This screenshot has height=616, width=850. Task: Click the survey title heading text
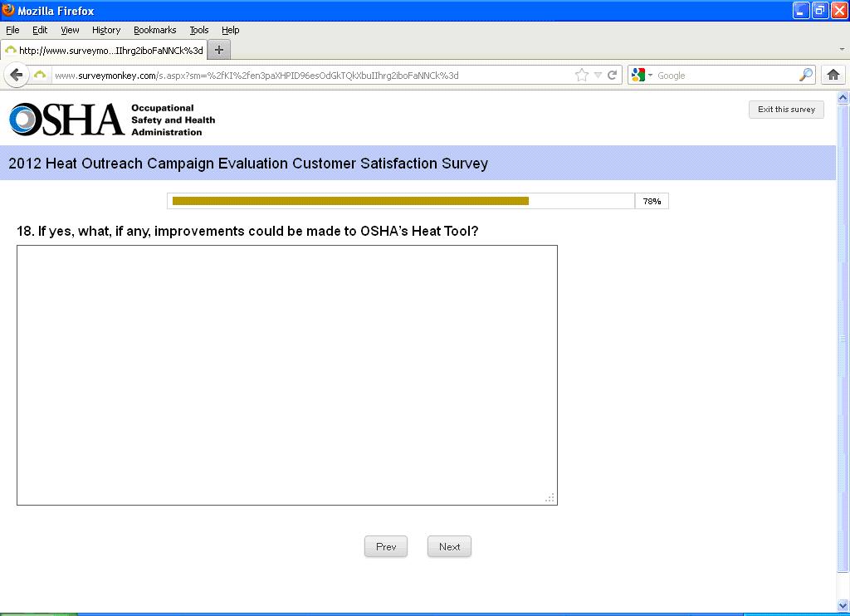click(248, 164)
